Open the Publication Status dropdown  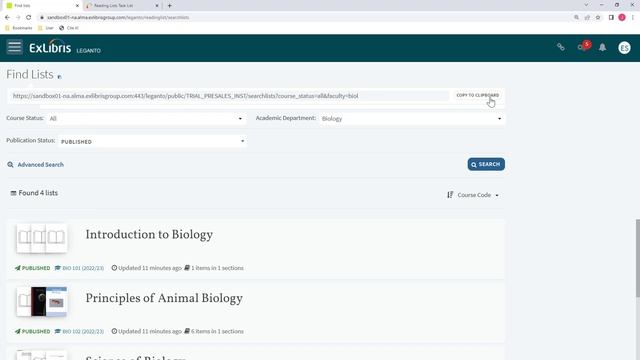[152, 141]
